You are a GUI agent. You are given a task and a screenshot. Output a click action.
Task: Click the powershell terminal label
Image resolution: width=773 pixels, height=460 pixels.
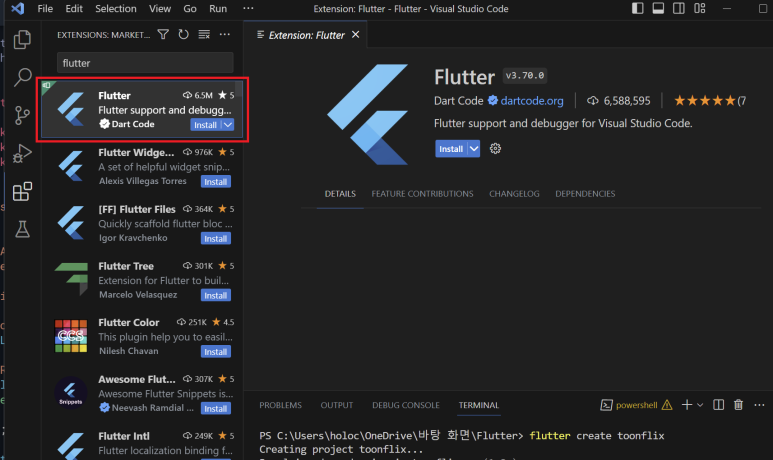point(636,405)
